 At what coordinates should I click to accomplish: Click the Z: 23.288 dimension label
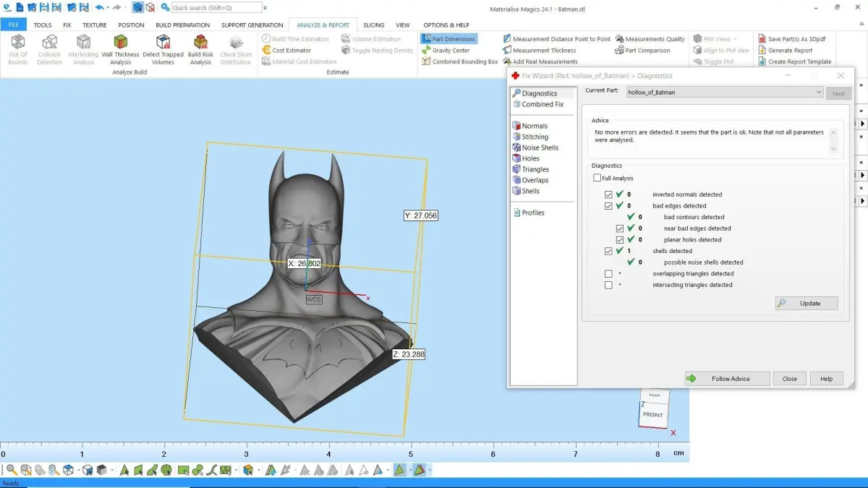point(409,354)
